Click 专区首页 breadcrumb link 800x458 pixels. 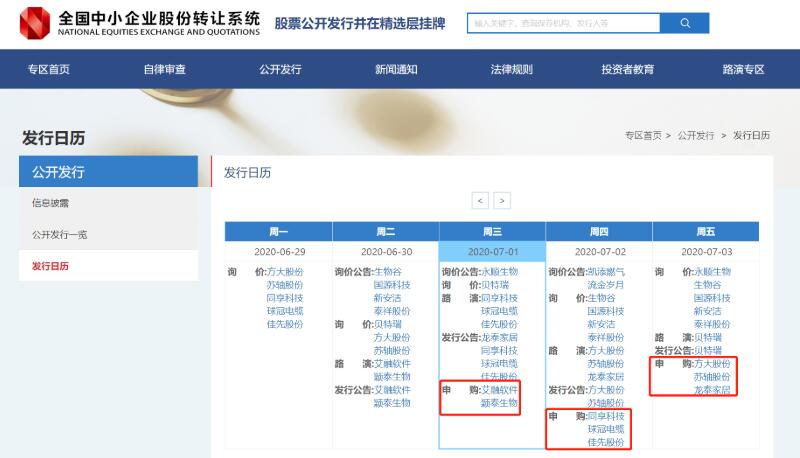643,135
